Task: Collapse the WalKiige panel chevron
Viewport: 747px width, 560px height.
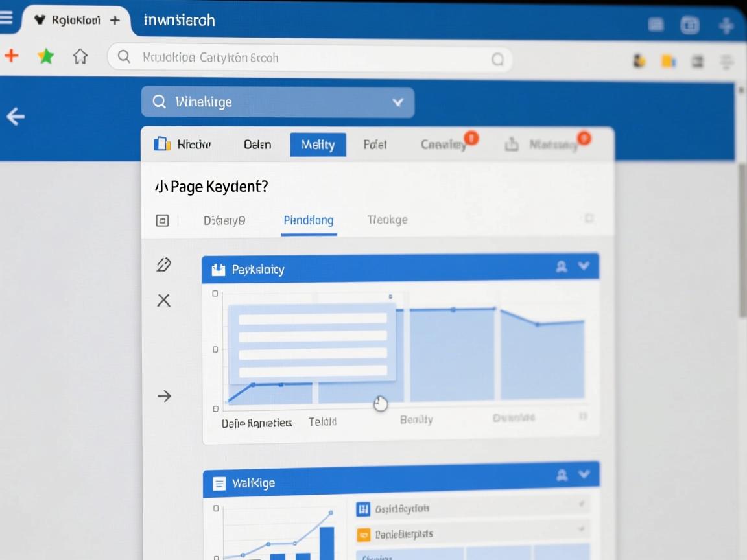Action: (x=584, y=475)
